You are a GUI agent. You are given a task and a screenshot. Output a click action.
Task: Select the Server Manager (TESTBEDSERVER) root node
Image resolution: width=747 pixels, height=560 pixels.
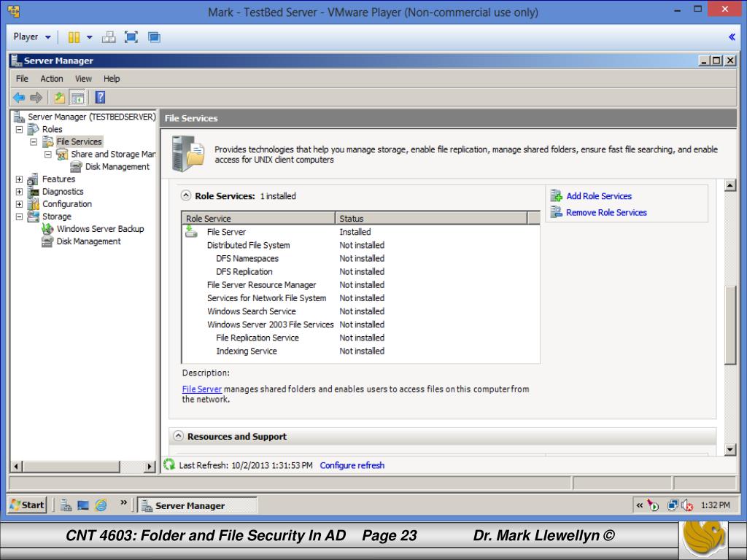(91, 117)
